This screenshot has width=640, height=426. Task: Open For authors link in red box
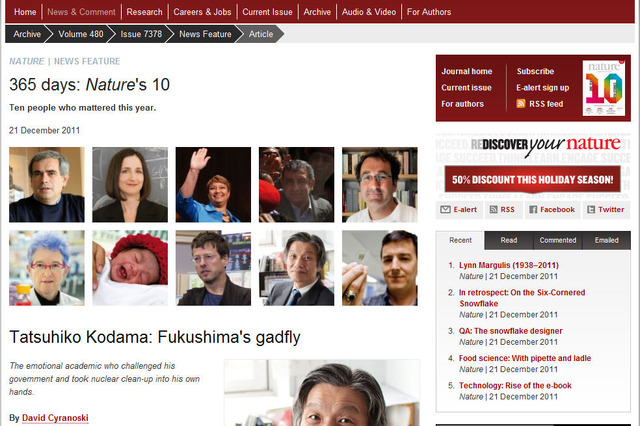tap(462, 104)
